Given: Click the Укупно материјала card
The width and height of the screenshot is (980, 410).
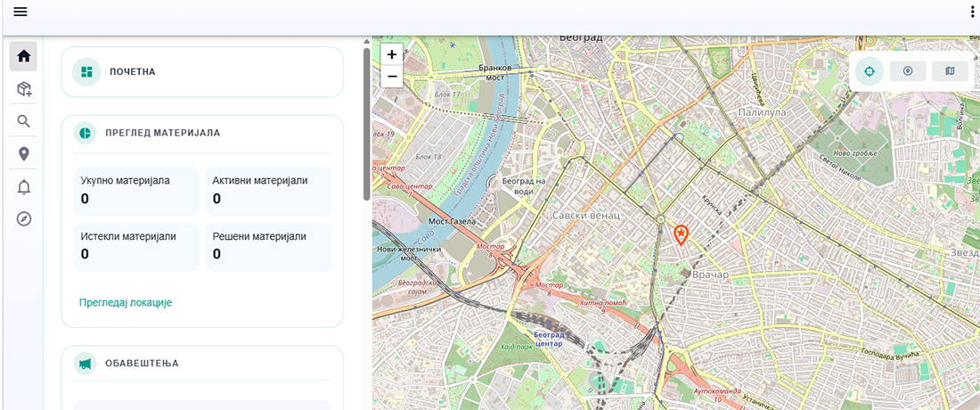Looking at the screenshot, I should pyautogui.click(x=136, y=192).
